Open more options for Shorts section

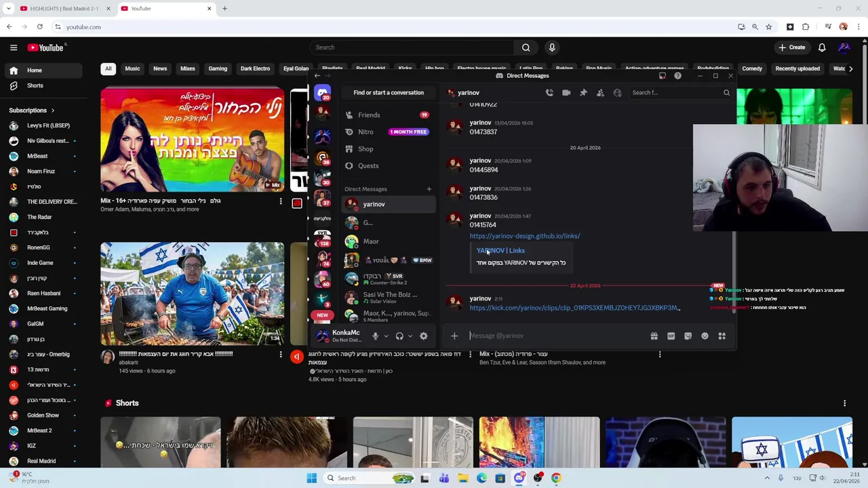tap(844, 403)
